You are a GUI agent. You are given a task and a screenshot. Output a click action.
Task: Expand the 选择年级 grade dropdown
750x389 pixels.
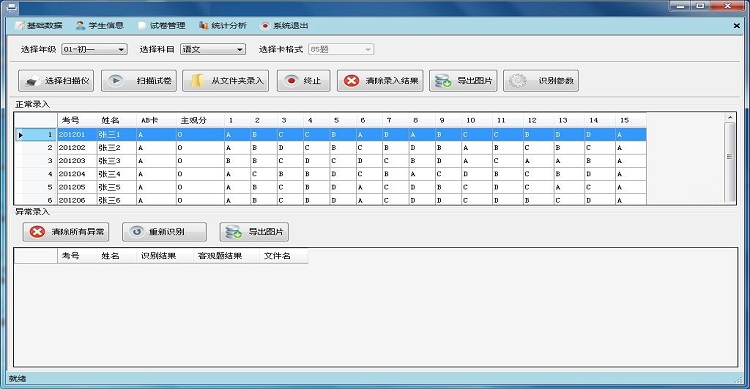[x=94, y=49]
